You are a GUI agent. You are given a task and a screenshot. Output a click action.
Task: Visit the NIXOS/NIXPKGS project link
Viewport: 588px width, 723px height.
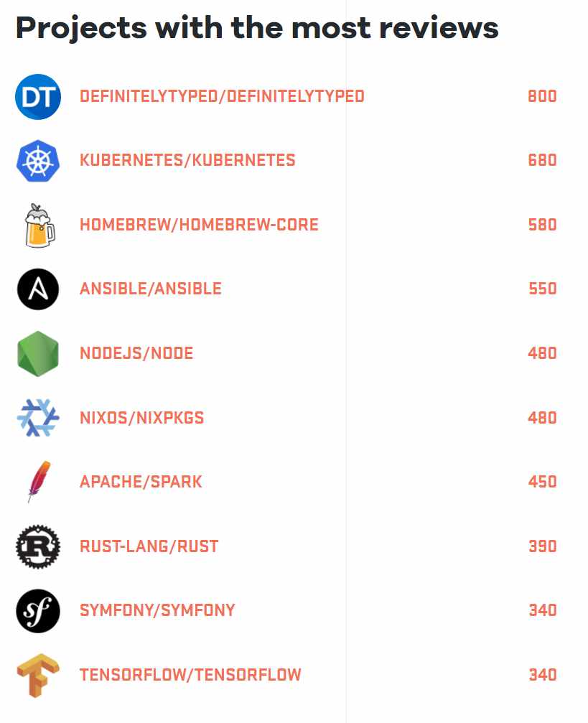[142, 418]
